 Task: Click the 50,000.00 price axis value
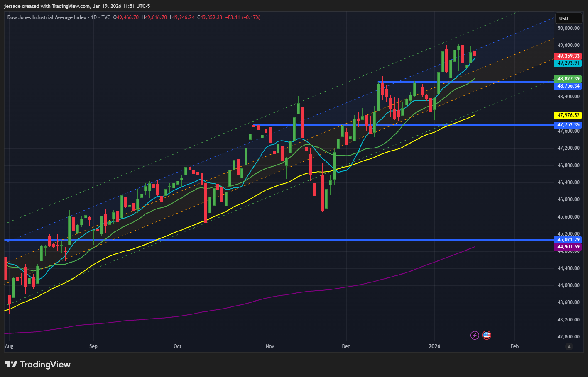[568, 28]
